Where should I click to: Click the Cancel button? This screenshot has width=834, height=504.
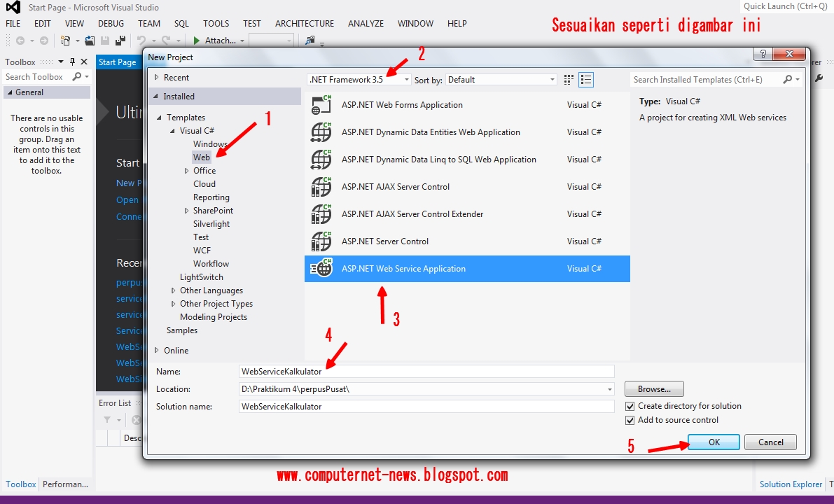[x=770, y=442]
